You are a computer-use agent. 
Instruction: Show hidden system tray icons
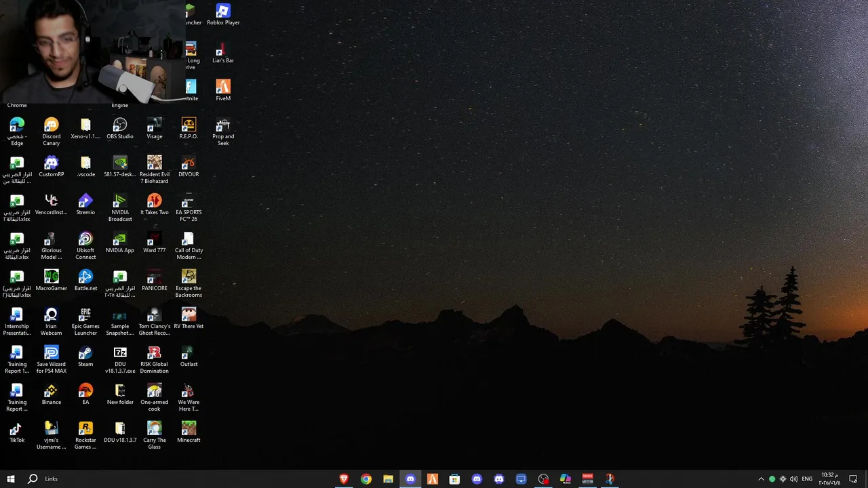(x=761, y=479)
